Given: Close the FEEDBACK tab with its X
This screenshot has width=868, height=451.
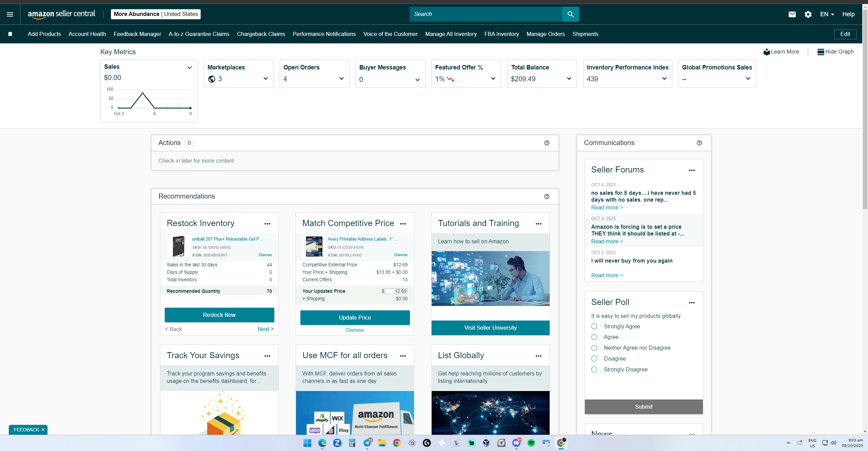Looking at the screenshot, I should [43, 430].
